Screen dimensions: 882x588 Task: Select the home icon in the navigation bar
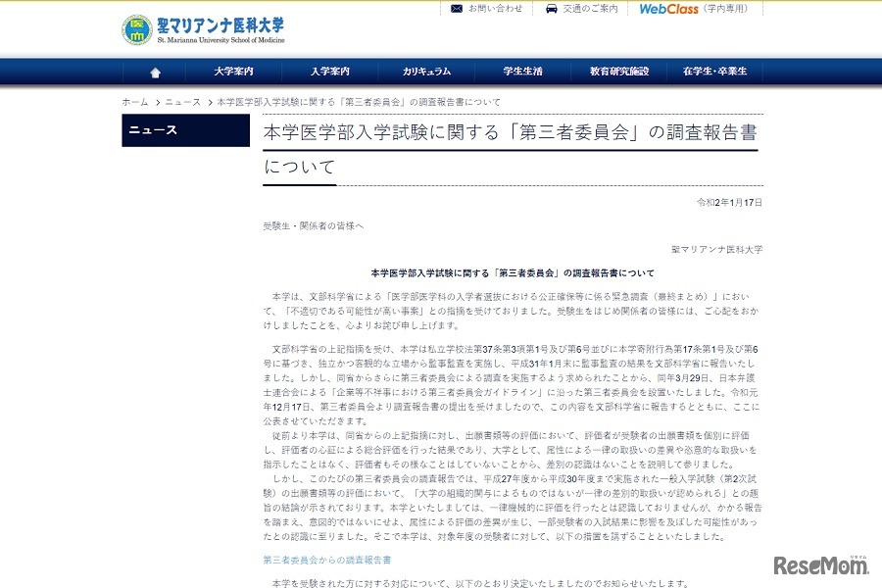(155, 71)
